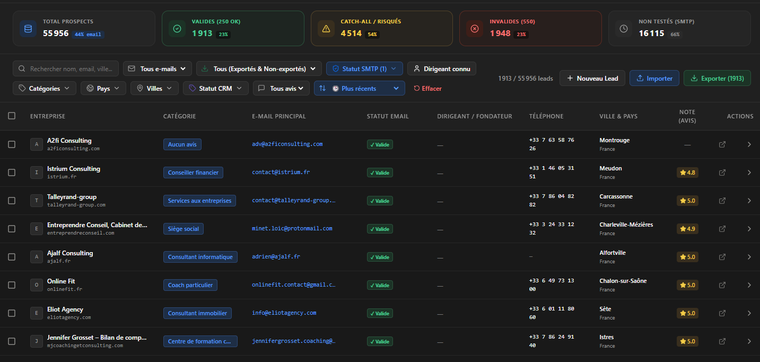Click the Rechercher search input field
This screenshot has height=362, width=760.
click(65, 69)
